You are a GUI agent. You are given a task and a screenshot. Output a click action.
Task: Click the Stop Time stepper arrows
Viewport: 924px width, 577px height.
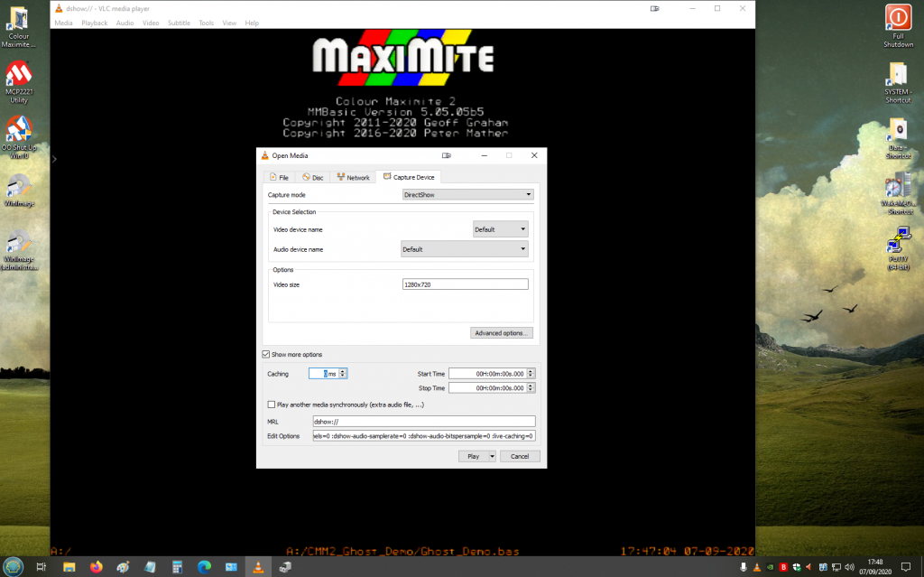coord(531,387)
